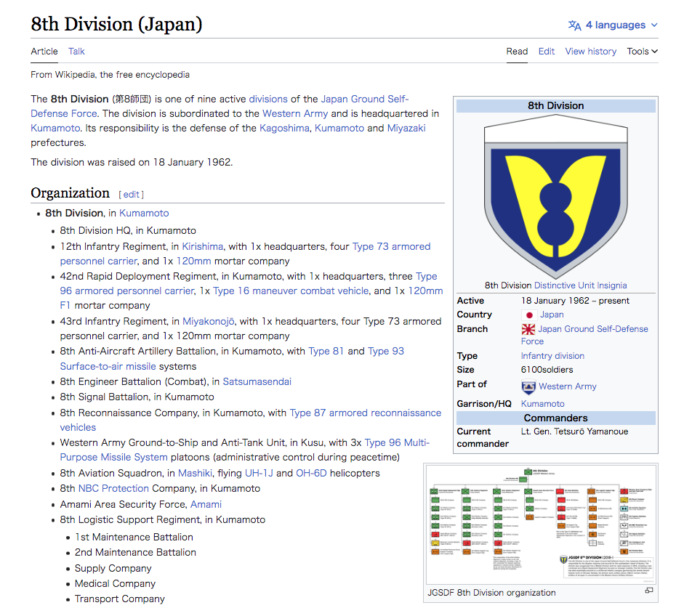This screenshot has height=616, width=692.
Task: Open the Miyazaki link
Action: tap(406, 129)
